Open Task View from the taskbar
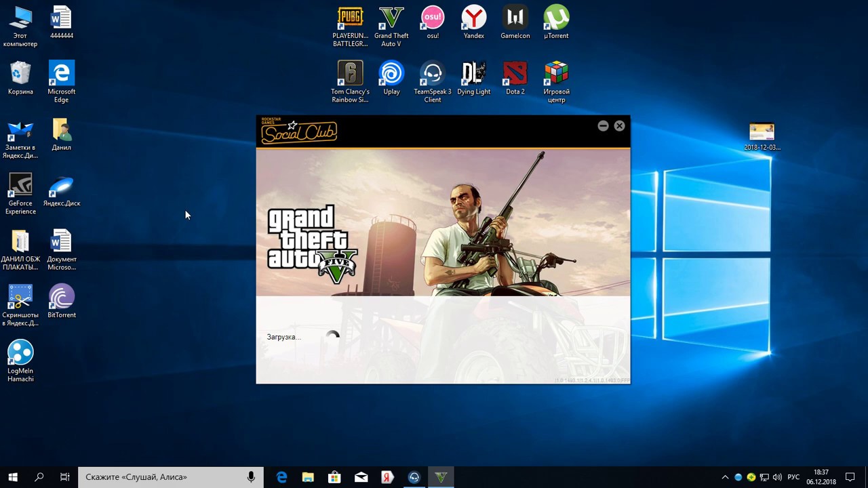Screen dimensions: 868x488 click(64, 477)
